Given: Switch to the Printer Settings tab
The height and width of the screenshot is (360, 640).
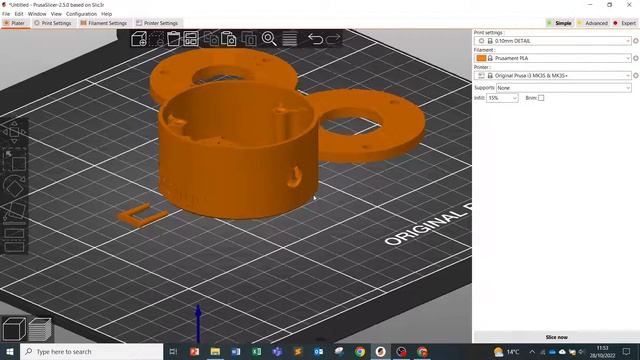Looking at the screenshot, I should pos(157,23).
